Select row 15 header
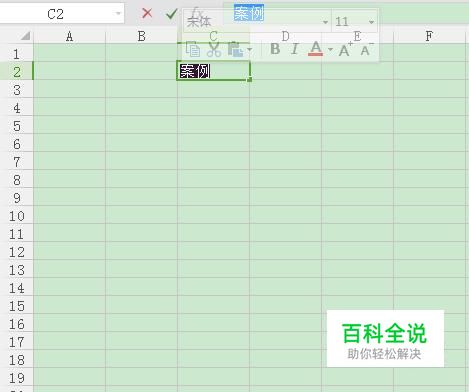Viewport: 469px width, 392px height. pyautogui.click(x=16, y=306)
